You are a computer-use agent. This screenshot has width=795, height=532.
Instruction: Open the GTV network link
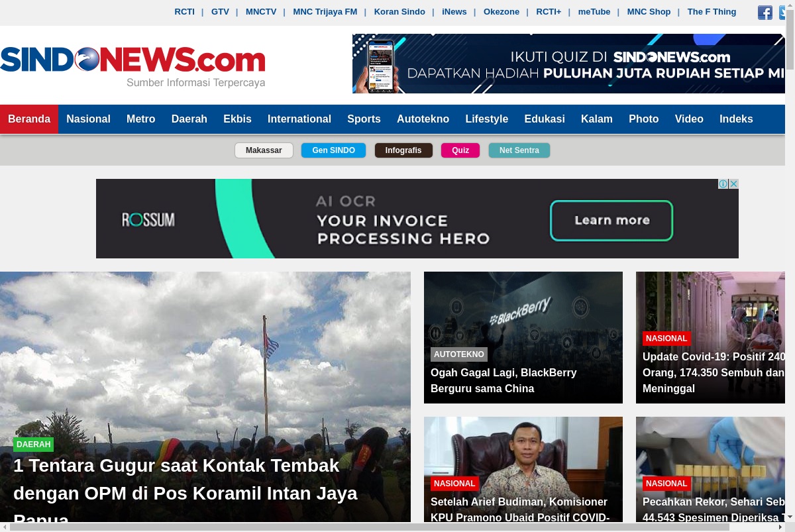[x=220, y=12]
